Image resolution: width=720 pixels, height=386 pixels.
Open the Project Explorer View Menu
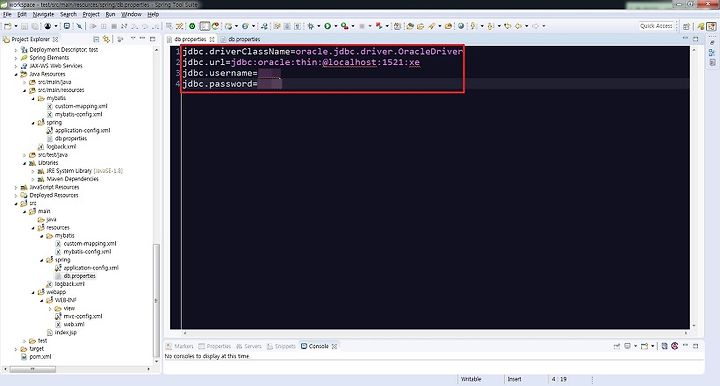(133, 39)
